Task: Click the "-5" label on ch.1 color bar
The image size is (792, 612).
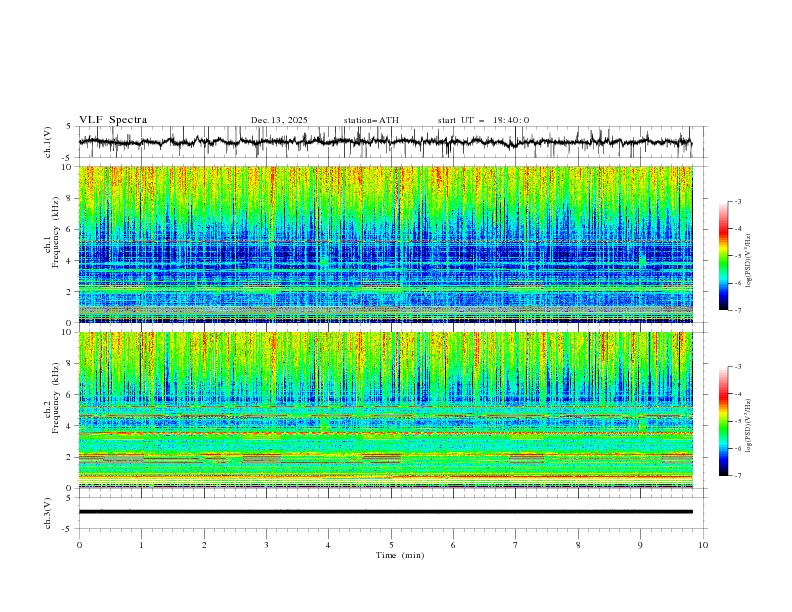Action: (738, 256)
